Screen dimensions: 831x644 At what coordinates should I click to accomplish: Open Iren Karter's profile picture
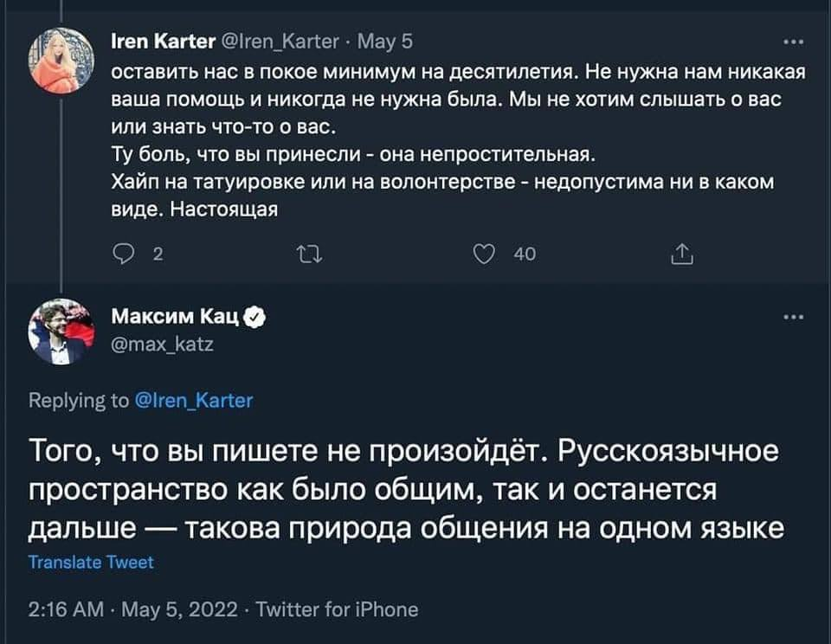[61, 60]
